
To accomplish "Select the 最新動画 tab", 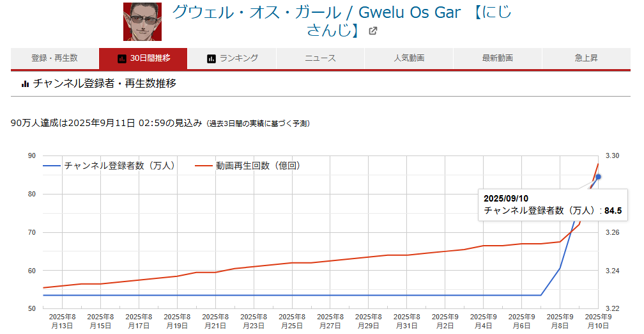I will pyautogui.click(x=497, y=58).
